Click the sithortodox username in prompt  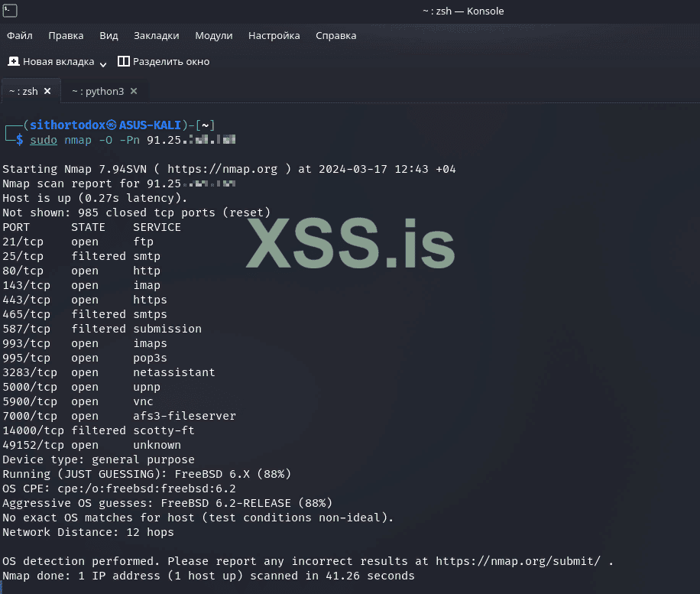point(67,125)
